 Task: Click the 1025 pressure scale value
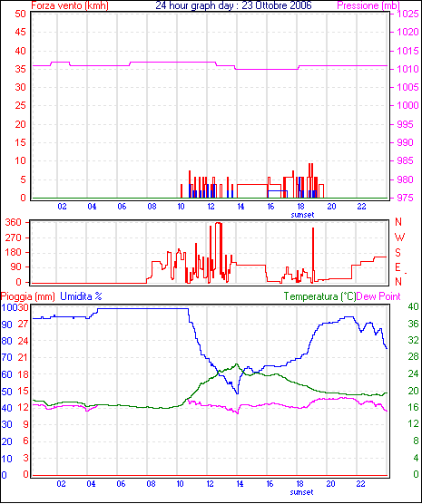click(x=407, y=14)
